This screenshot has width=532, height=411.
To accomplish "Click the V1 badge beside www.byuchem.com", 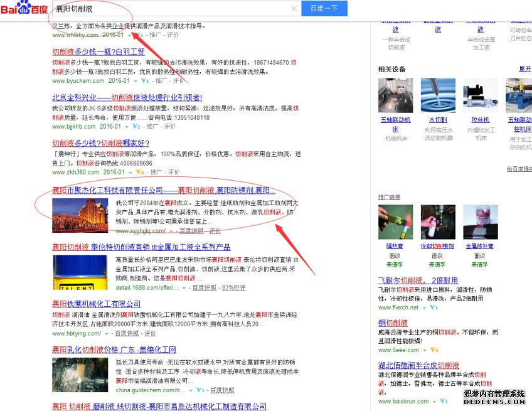I will point(145,80).
